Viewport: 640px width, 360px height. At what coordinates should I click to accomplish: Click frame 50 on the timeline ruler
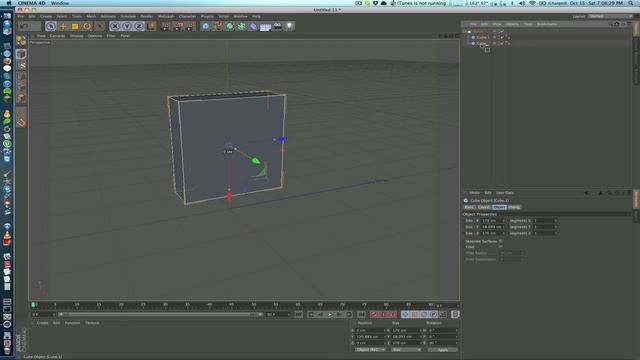253,304
